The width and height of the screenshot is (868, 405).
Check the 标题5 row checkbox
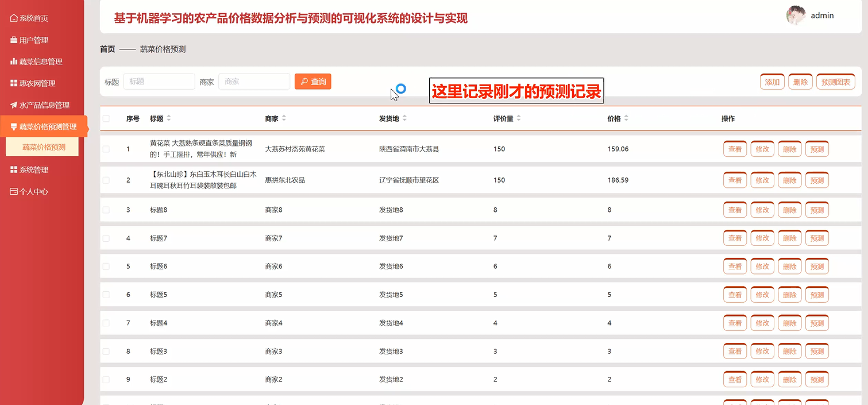pos(106,295)
